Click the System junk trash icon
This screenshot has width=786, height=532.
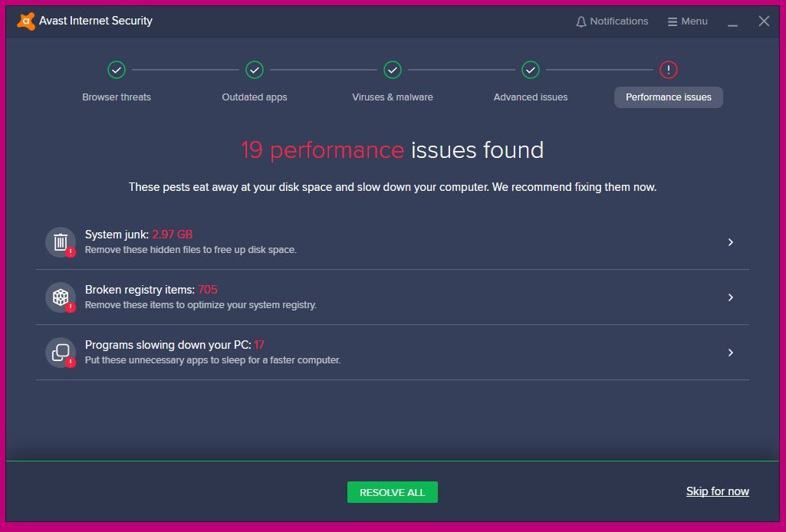[x=61, y=242]
